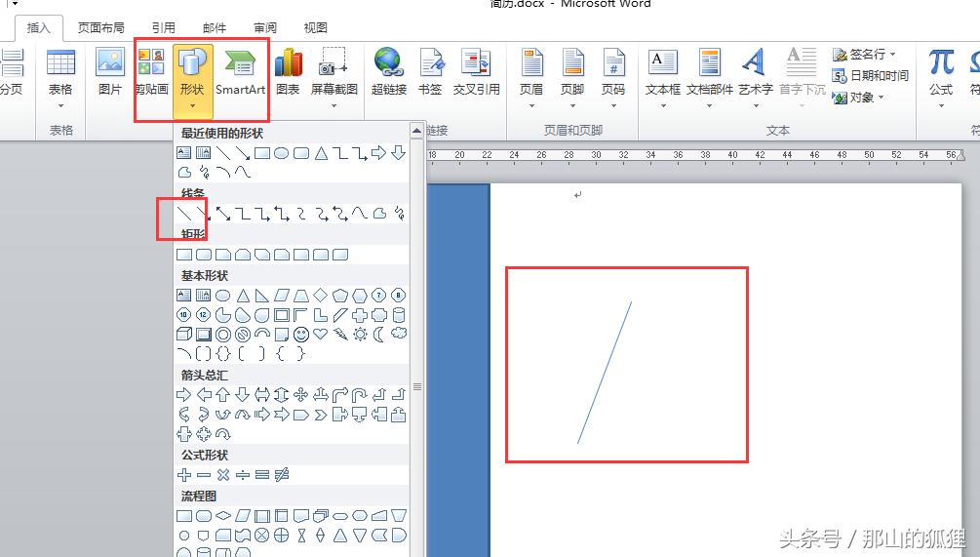This screenshot has width=980, height=557.
Task: Open the 屏幕截图 screenshot menu
Action: (x=334, y=78)
